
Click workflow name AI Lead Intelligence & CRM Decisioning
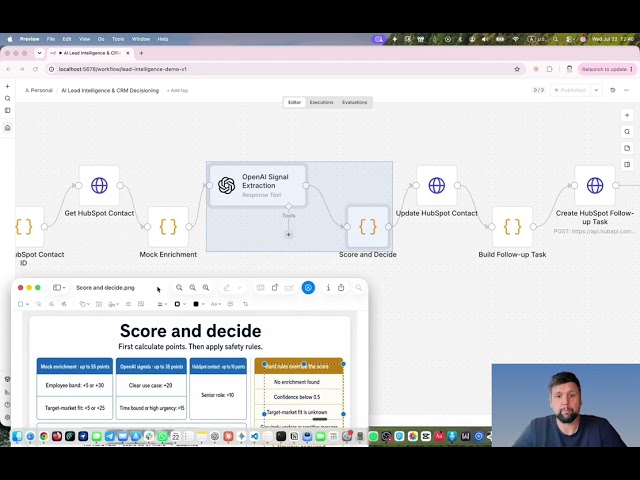pyautogui.click(x=110, y=91)
